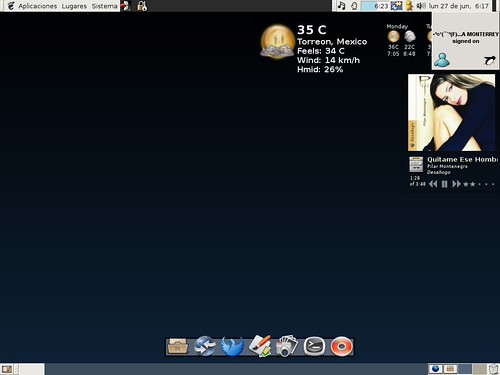Click the music note tray icon
The image size is (500, 375).
pos(341,6)
